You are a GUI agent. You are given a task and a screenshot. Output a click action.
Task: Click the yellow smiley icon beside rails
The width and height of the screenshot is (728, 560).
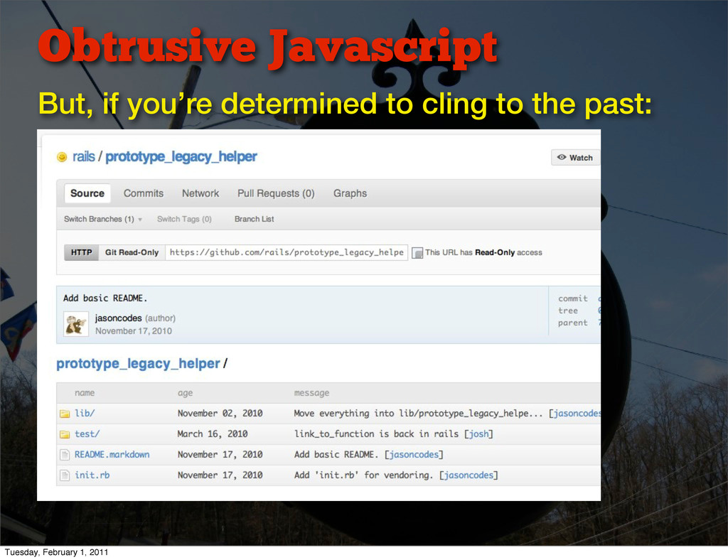click(62, 157)
